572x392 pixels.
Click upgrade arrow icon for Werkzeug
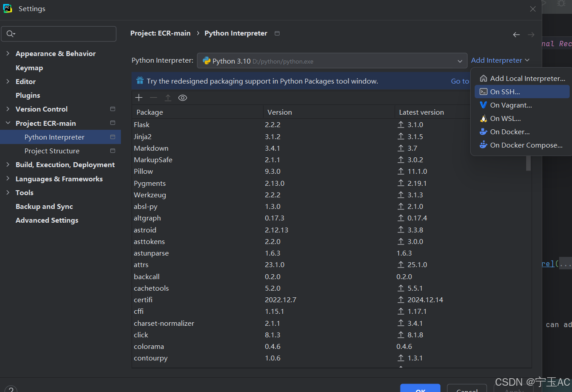pyautogui.click(x=401, y=195)
